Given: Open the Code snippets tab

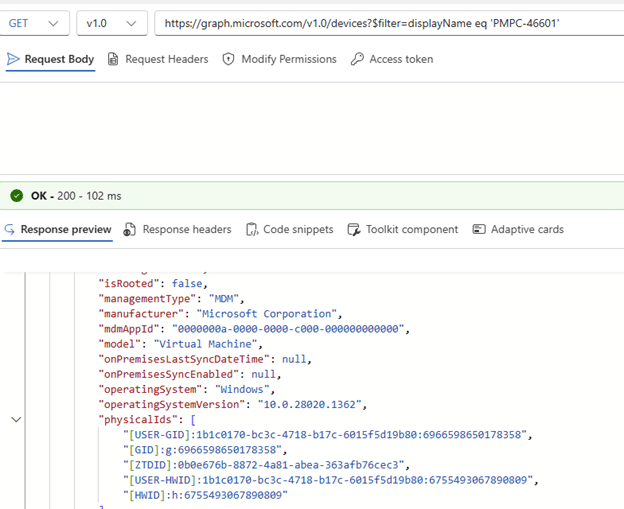Looking at the screenshot, I should pos(289,230).
